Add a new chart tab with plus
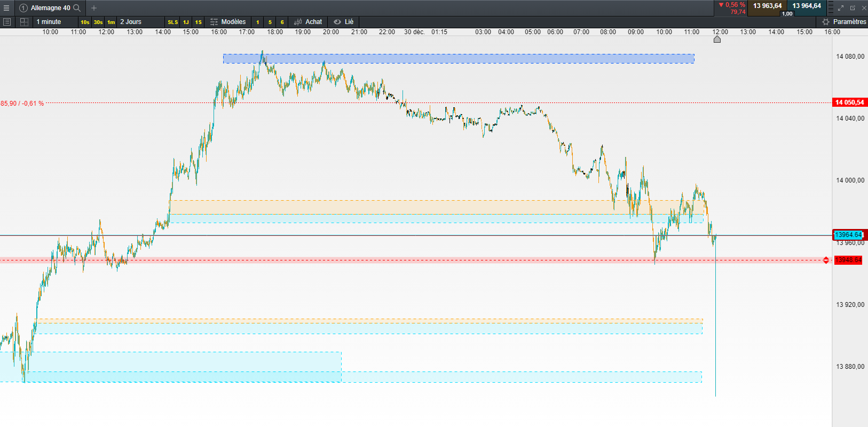 coord(94,8)
